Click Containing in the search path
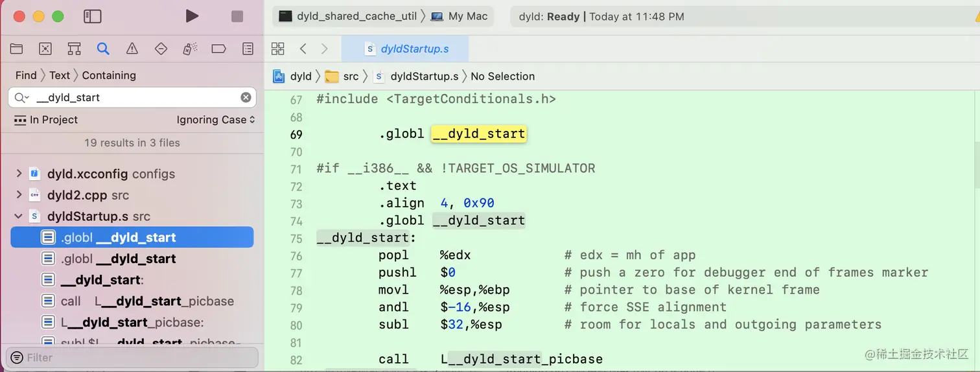The height and width of the screenshot is (372, 980). click(x=109, y=75)
